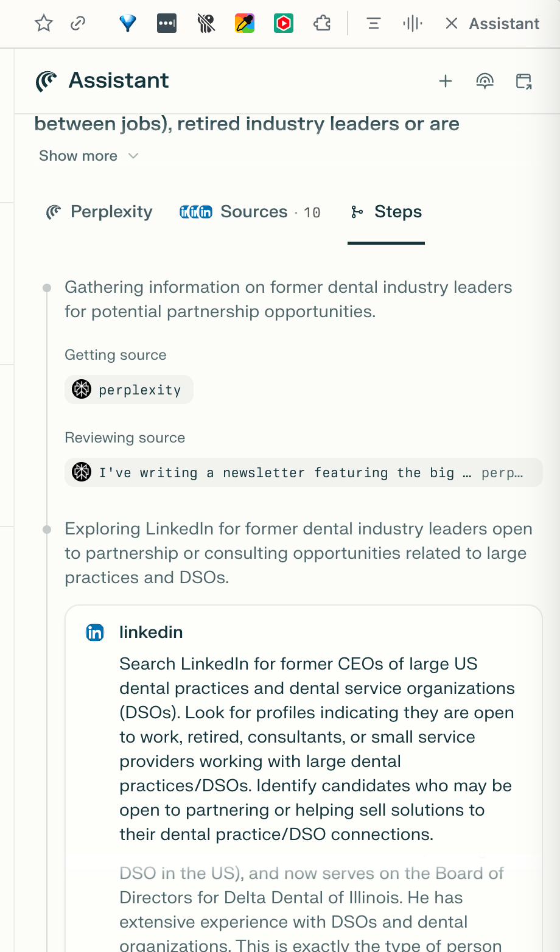Click the chevron beside Show more
Viewport: 560px width, 952px height.
pyautogui.click(x=134, y=156)
